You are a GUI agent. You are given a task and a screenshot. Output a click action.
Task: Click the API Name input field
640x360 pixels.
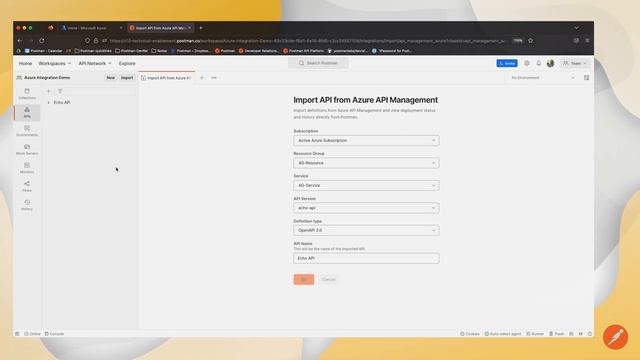(x=366, y=258)
